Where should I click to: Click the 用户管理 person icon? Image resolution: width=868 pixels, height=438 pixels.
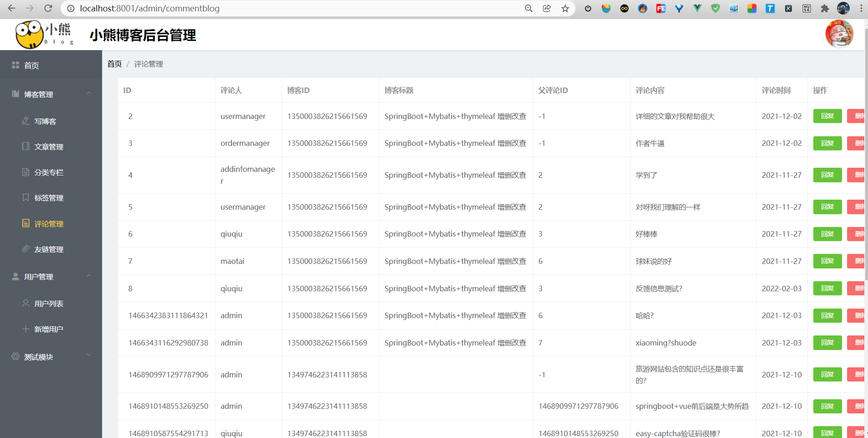click(x=15, y=276)
